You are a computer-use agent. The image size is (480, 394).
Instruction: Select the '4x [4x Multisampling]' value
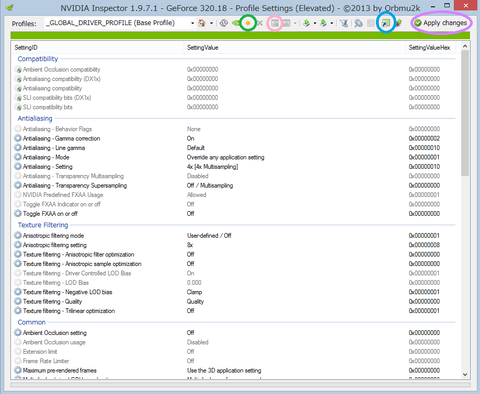[212, 167]
